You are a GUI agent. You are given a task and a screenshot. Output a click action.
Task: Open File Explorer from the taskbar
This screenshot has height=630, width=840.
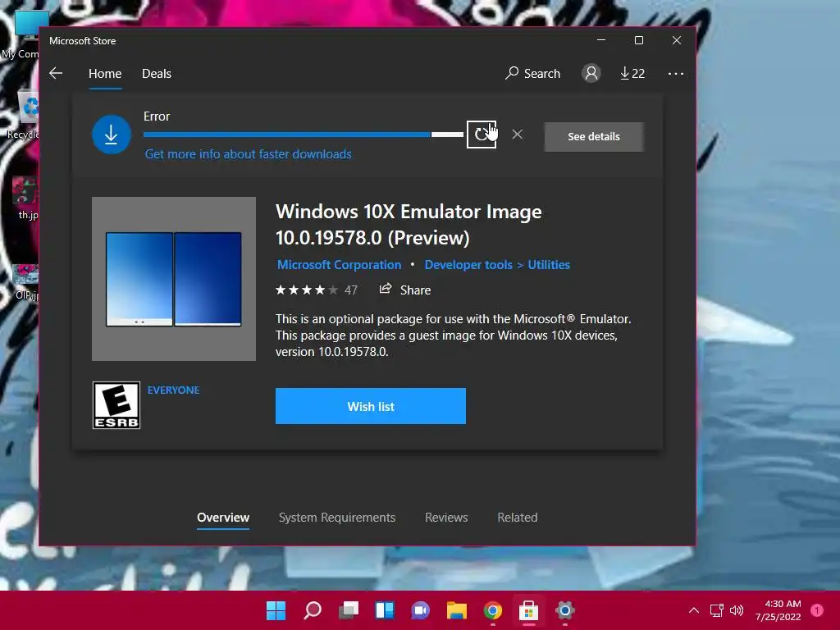click(456, 610)
